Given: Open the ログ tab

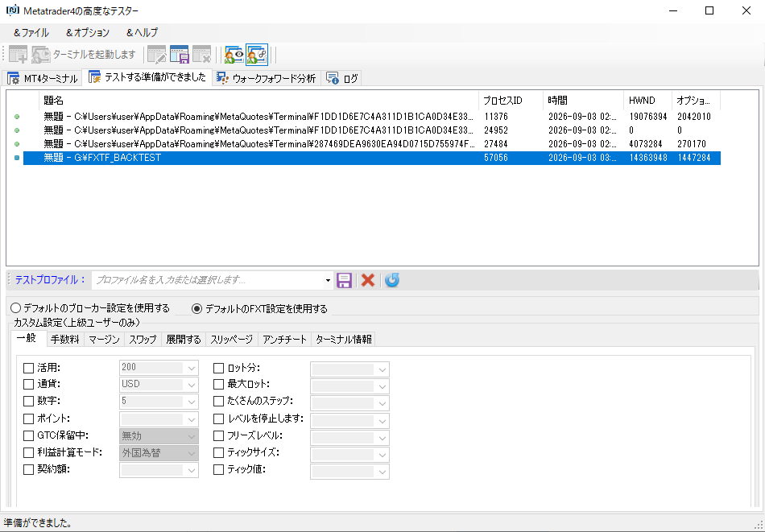Looking at the screenshot, I should coord(341,78).
